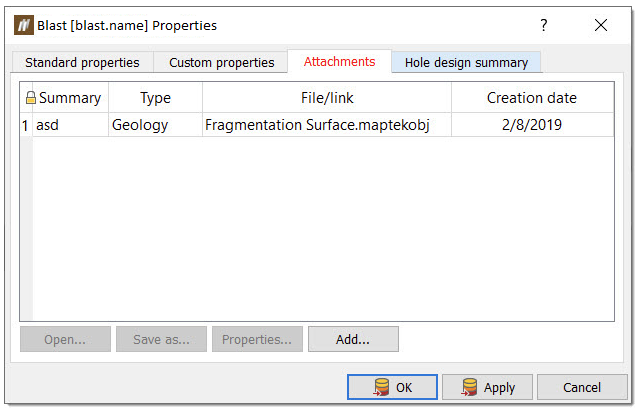Click the Open... button

65,339
